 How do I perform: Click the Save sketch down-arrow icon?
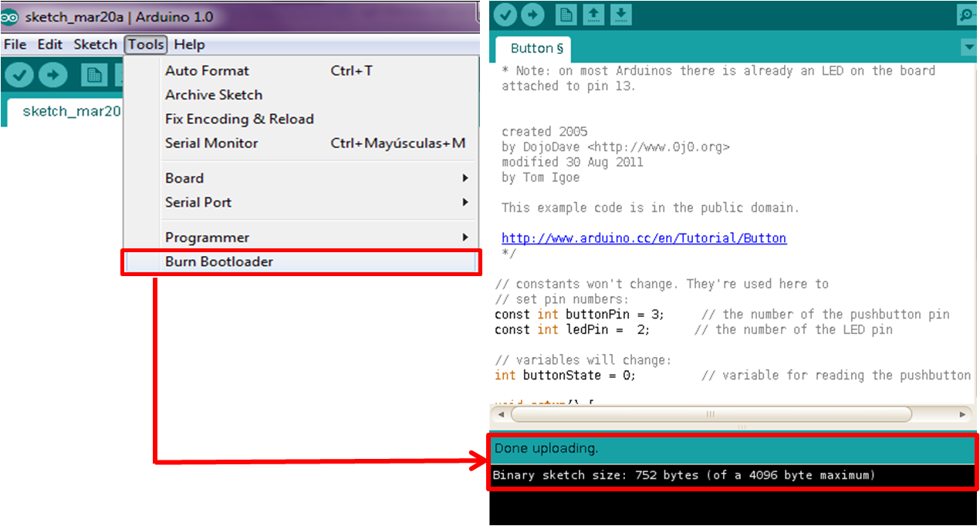click(x=621, y=14)
